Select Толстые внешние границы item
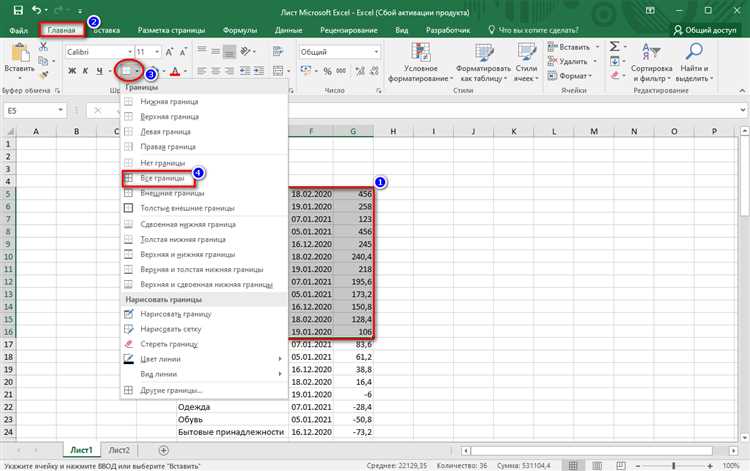This screenshot has height=471, width=750. click(204, 208)
